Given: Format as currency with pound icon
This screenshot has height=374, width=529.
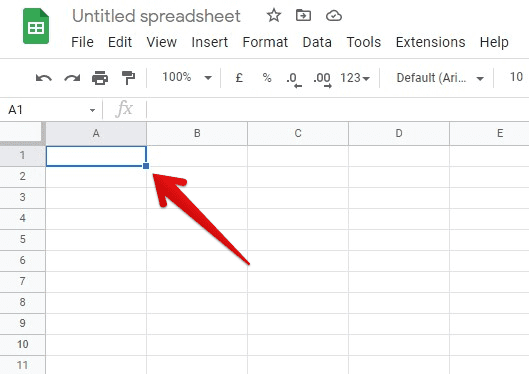Looking at the screenshot, I should (239, 78).
